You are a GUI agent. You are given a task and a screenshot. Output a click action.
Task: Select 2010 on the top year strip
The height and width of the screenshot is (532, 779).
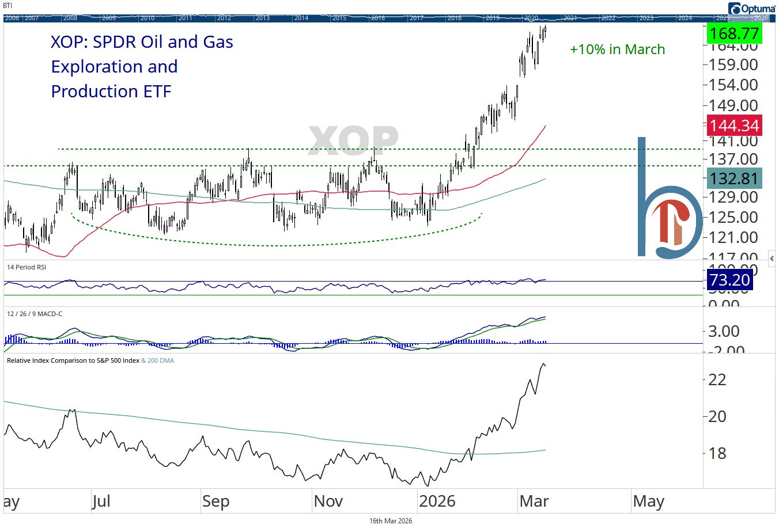click(148, 18)
